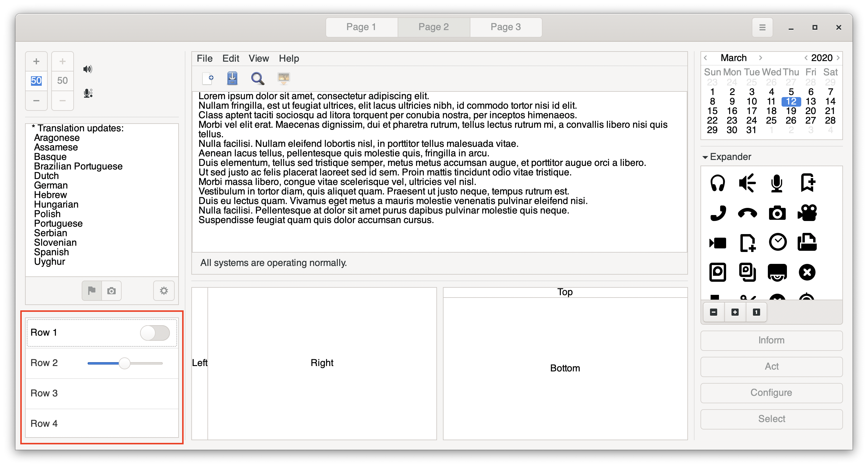Switch to the Page 2 tab

(x=434, y=27)
